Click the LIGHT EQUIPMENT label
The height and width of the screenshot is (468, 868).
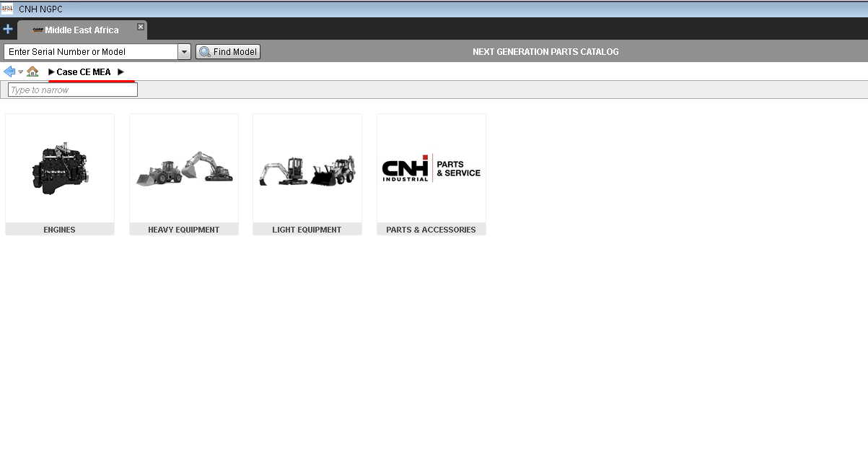(x=307, y=230)
